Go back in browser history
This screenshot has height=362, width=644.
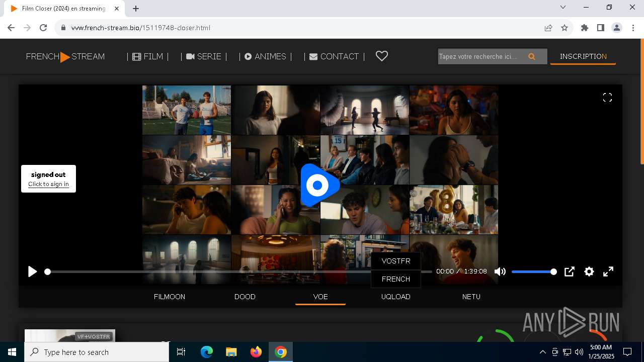pyautogui.click(x=11, y=28)
